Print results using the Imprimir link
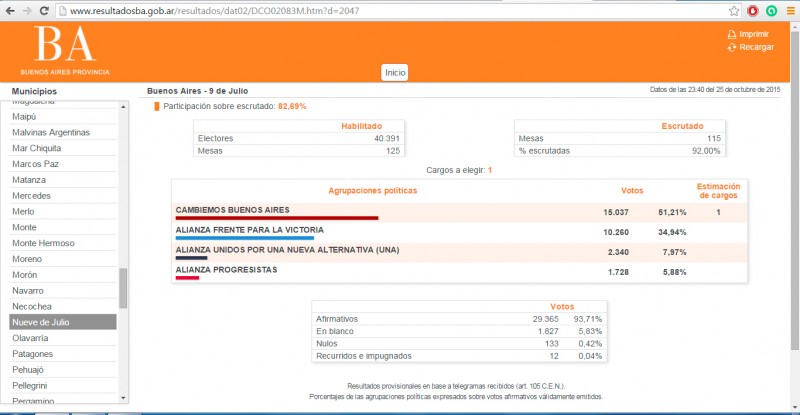 tap(753, 34)
